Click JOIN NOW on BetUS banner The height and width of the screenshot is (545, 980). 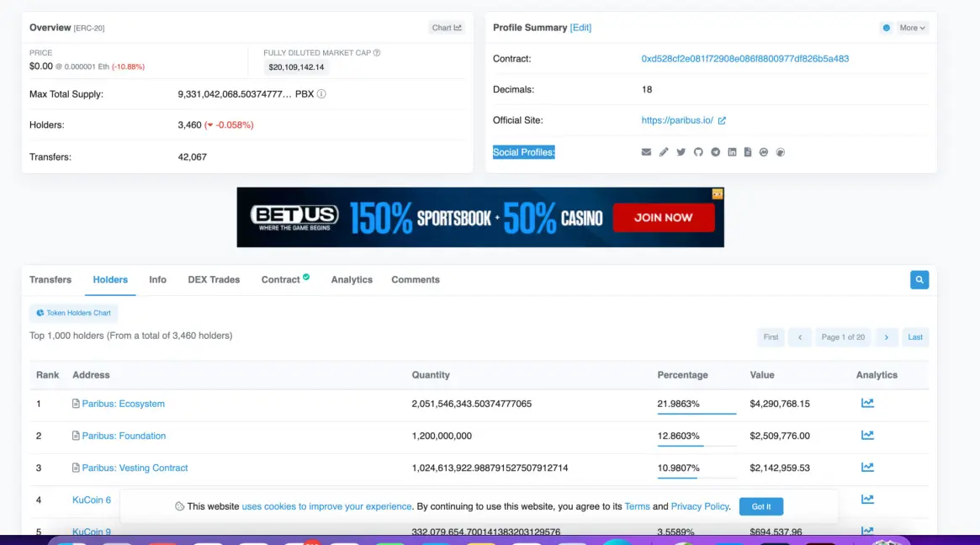[x=664, y=218]
